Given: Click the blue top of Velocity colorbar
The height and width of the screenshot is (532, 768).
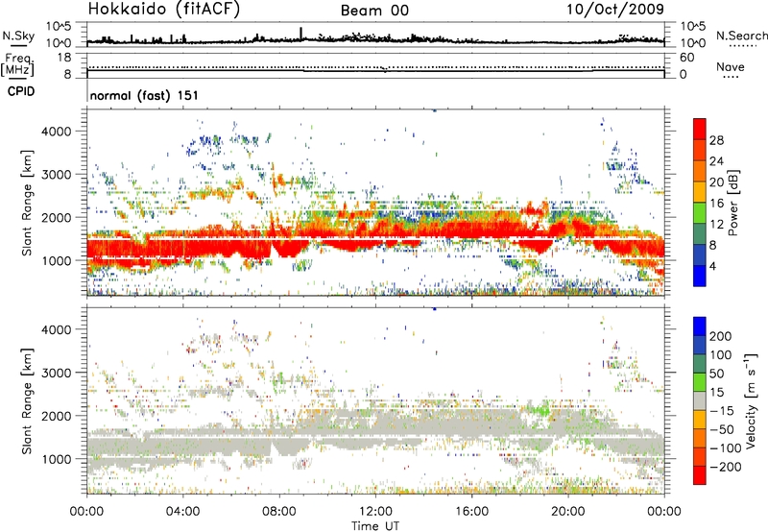Looking at the screenshot, I should pos(700,326).
